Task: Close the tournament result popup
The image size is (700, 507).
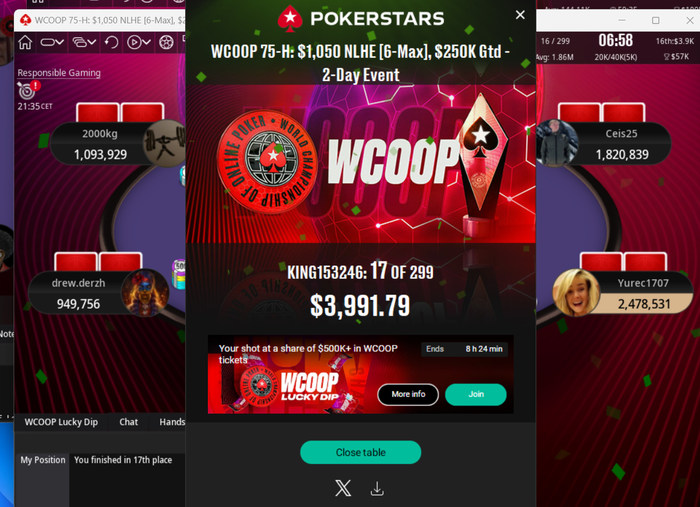Action: click(x=520, y=15)
